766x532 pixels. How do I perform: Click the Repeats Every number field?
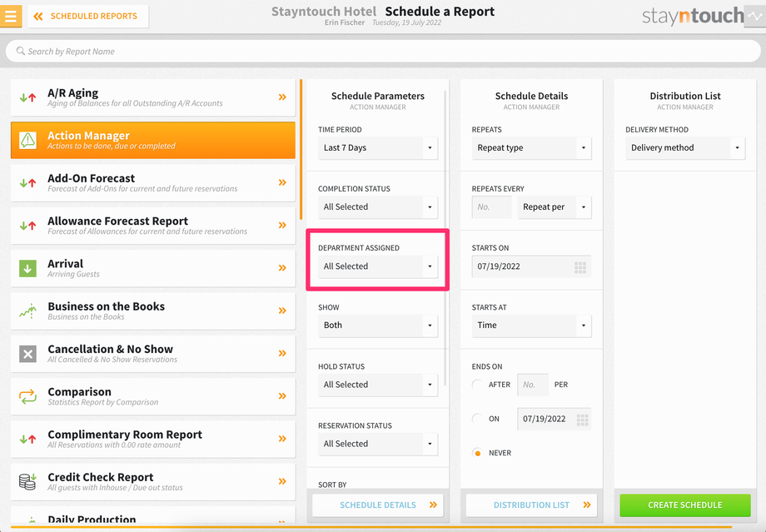click(491, 207)
